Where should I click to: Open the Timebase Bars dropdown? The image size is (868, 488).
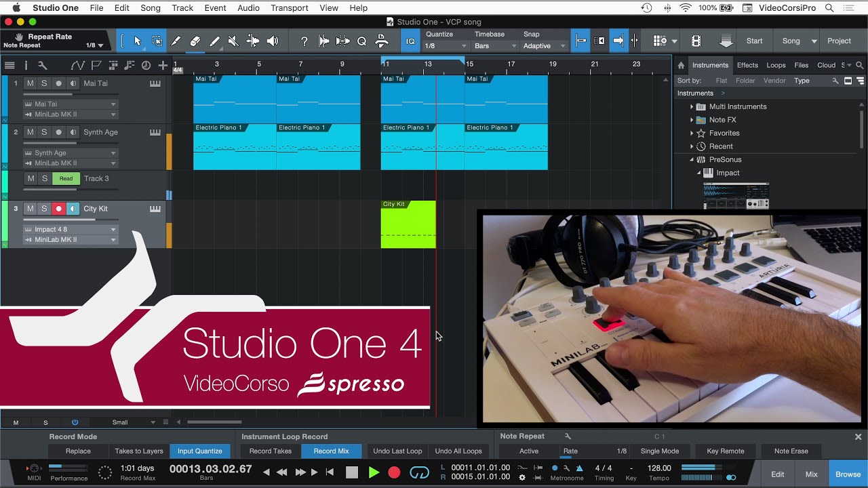[x=495, y=46]
